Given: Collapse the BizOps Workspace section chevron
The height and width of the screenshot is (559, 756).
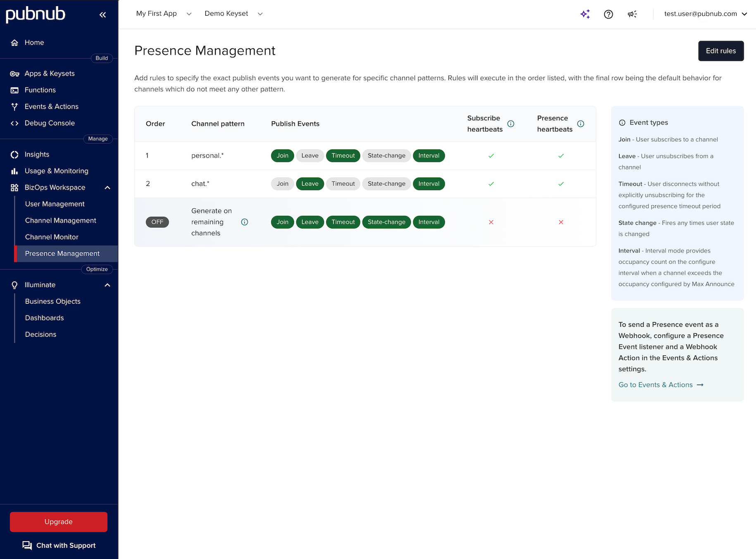Looking at the screenshot, I should [107, 188].
